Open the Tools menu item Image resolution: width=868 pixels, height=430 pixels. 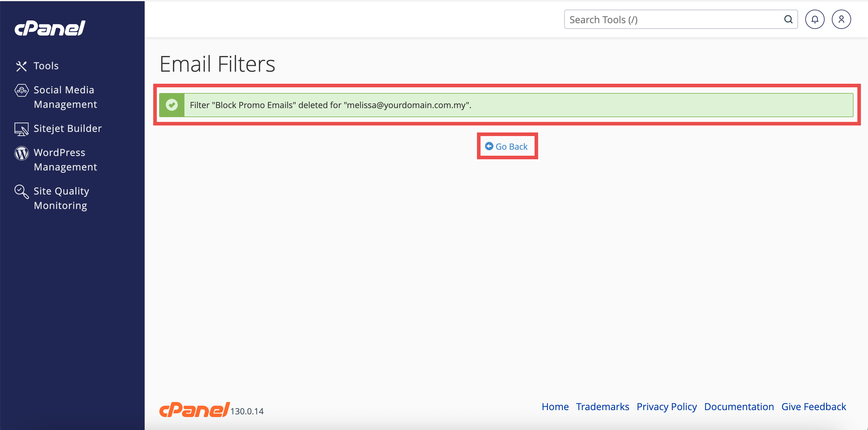click(x=46, y=66)
